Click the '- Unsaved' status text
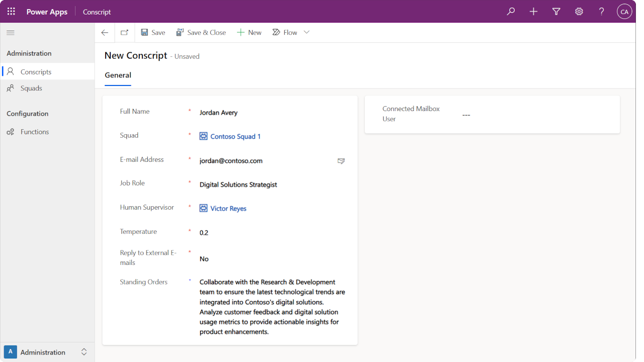Image resolution: width=644 pixels, height=362 pixels. click(x=185, y=57)
